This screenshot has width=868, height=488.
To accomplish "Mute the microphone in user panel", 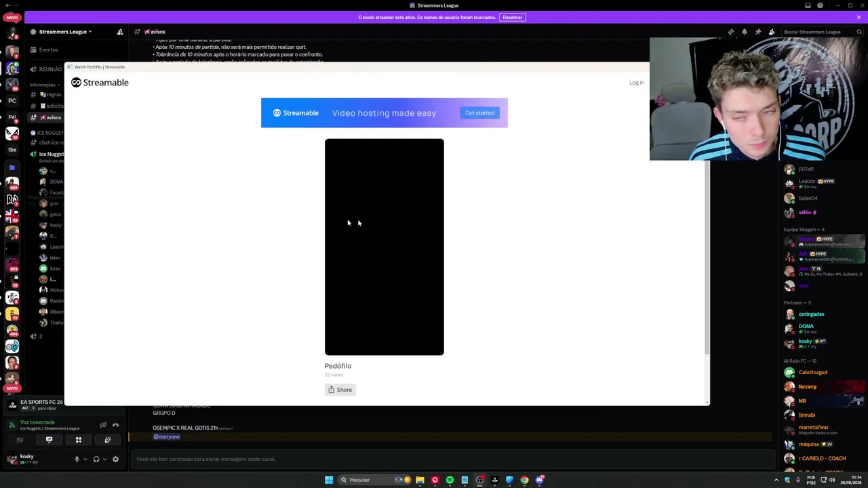I will [77, 460].
